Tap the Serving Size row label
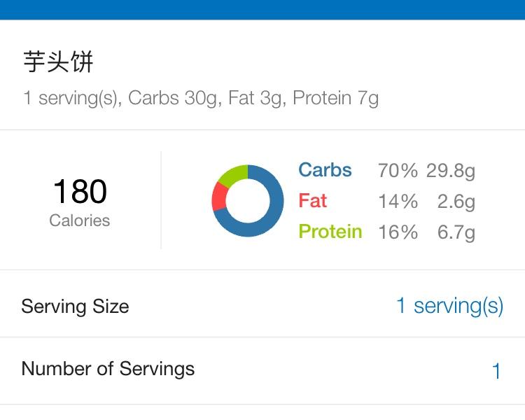The image size is (525, 420). click(75, 306)
